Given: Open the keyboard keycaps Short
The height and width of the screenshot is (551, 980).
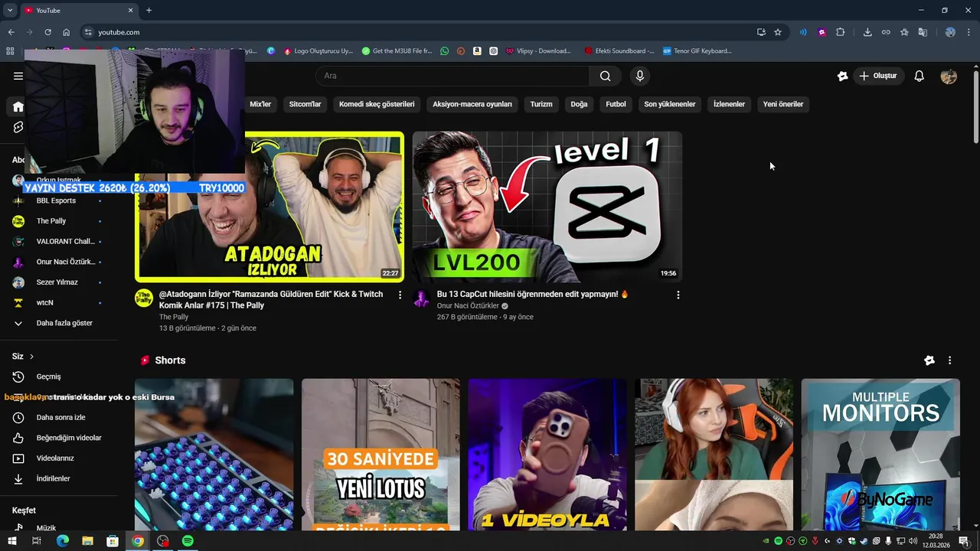Looking at the screenshot, I should point(214,455).
